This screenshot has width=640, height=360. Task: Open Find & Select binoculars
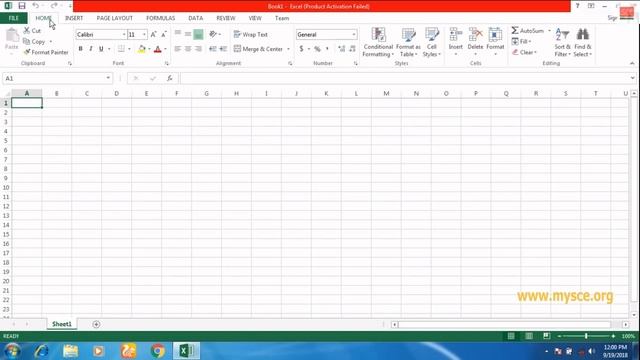click(582, 42)
